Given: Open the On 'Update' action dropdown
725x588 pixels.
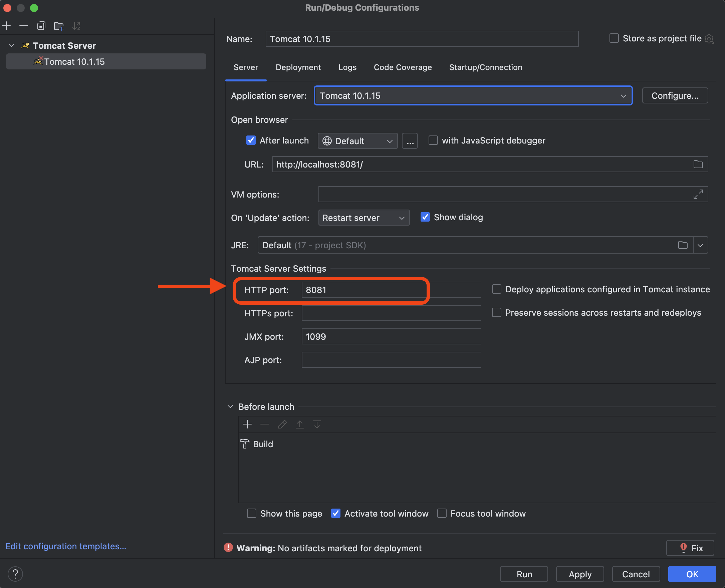Looking at the screenshot, I should tap(364, 218).
